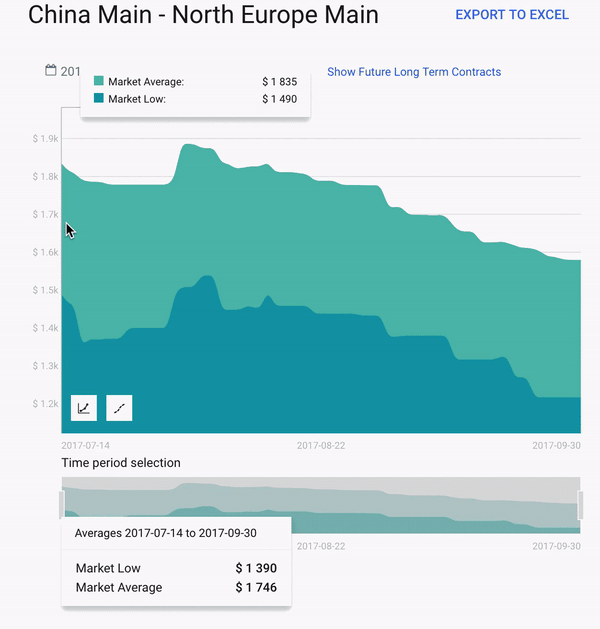Open Show Future Long Term Contracts link

(414, 72)
